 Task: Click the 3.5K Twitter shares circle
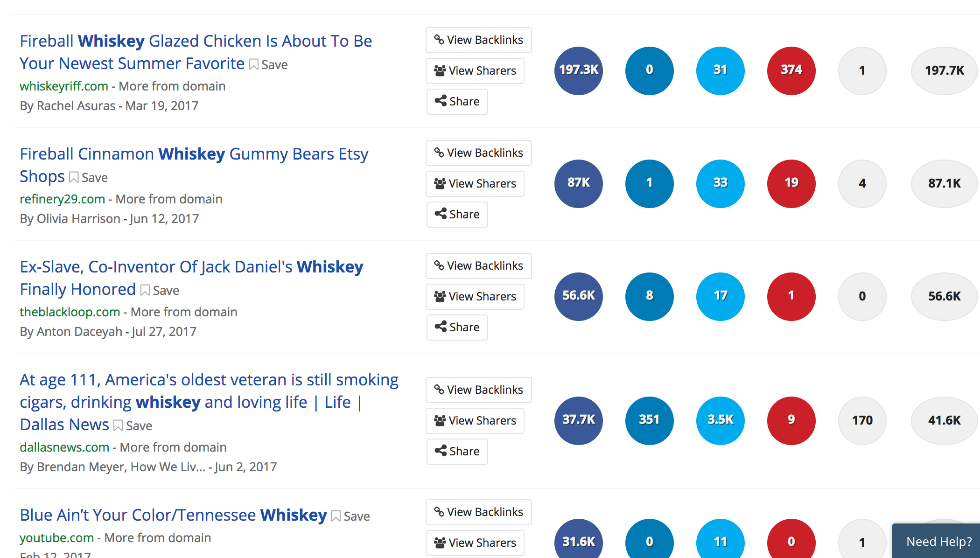(x=721, y=420)
